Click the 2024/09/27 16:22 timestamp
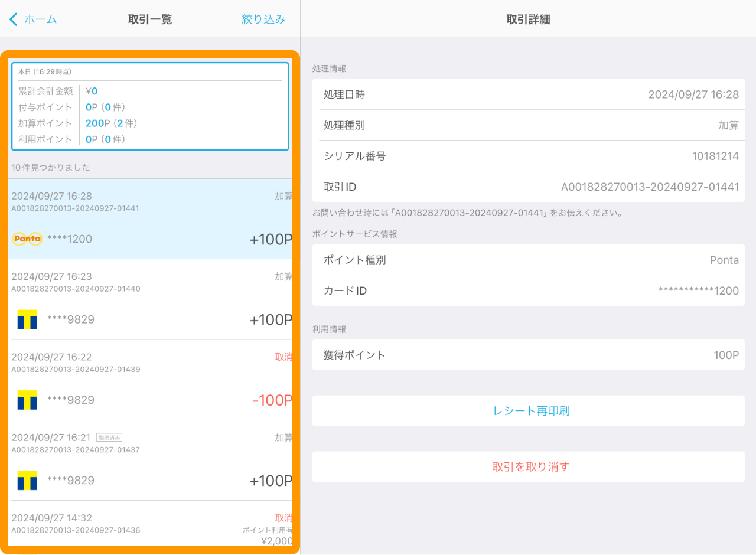The width and height of the screenshot is (756, 555). 51,357
